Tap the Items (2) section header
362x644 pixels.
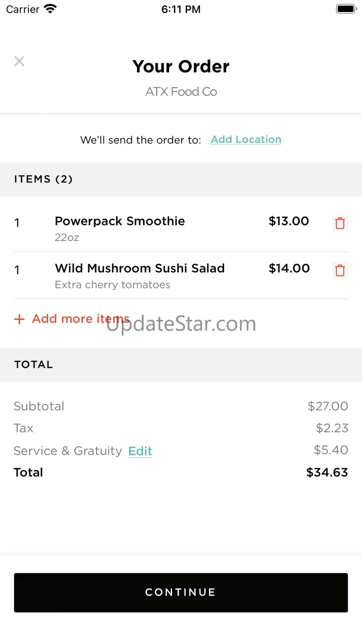[44, 179]
